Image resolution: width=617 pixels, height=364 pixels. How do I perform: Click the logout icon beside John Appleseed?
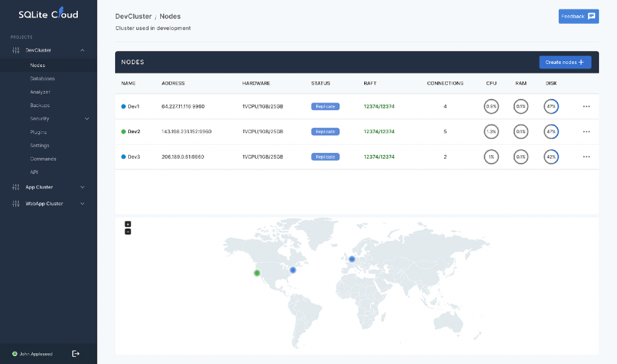click(x=76, y=354)
